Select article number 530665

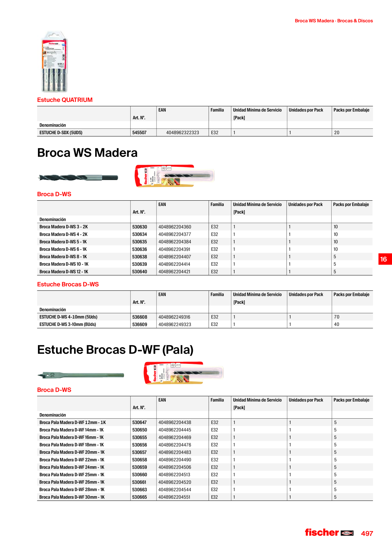click(139, 497)
